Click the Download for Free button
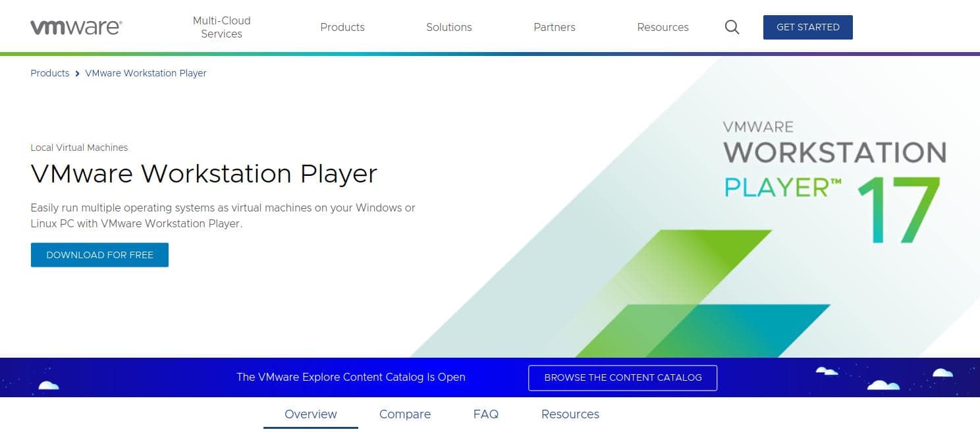 click(99, 254)
